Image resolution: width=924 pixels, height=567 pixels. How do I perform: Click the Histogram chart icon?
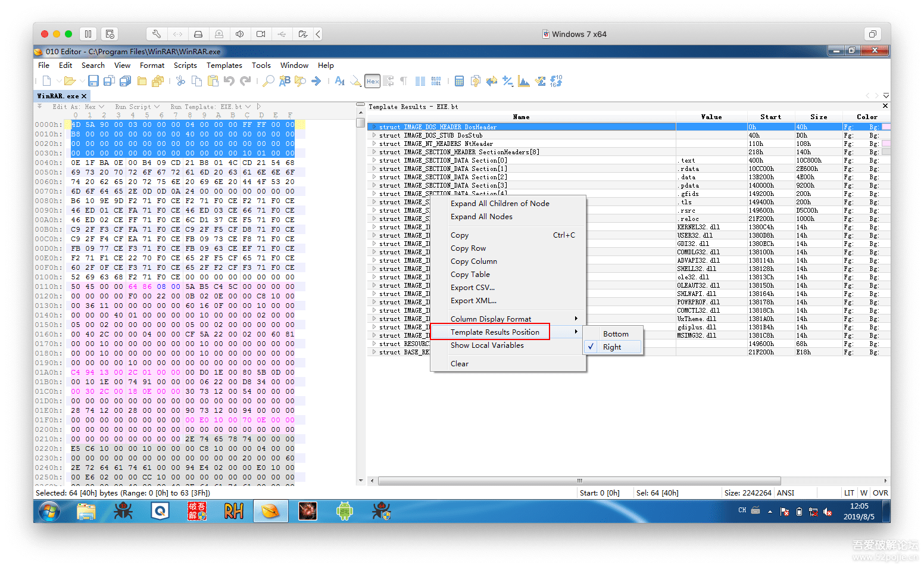pos(524,80)
